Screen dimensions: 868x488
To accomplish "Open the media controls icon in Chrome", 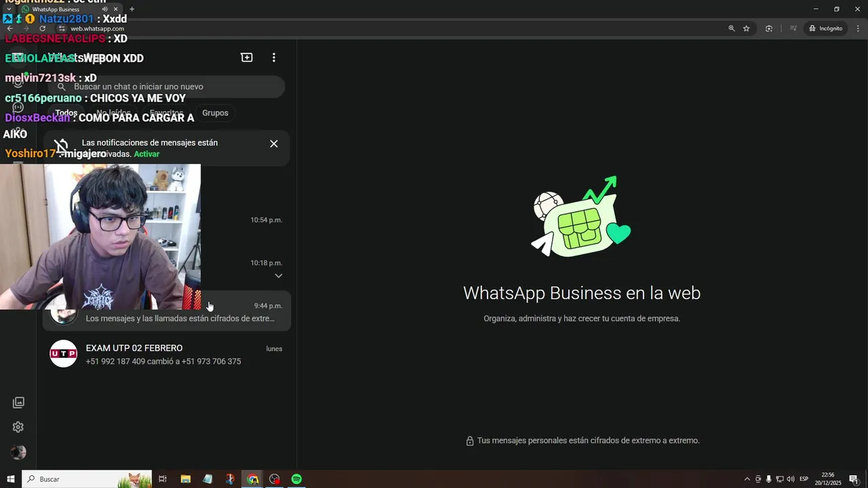I will pyautogui.click(x=793, y=28).
